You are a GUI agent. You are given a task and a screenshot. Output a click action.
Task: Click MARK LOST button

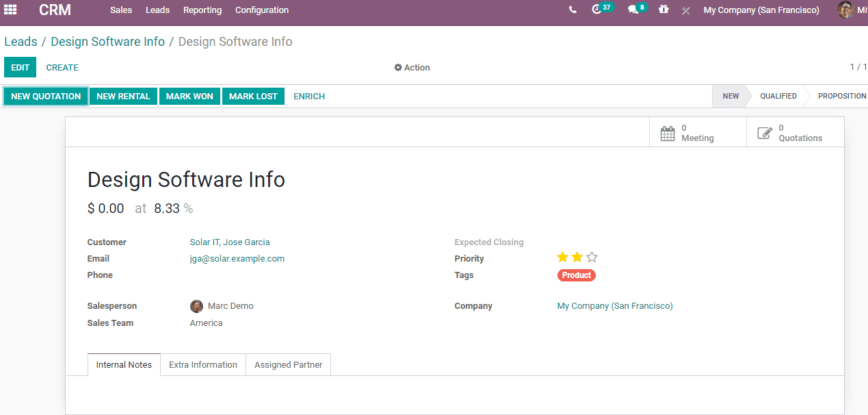[x=253, y=97]
